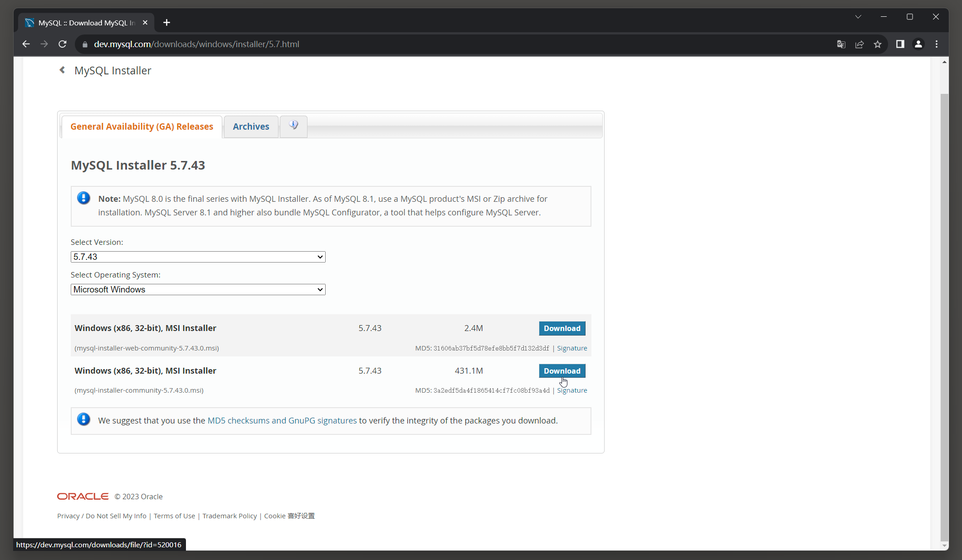Click the Oracle logo in the footer

[x=83, y=497]
